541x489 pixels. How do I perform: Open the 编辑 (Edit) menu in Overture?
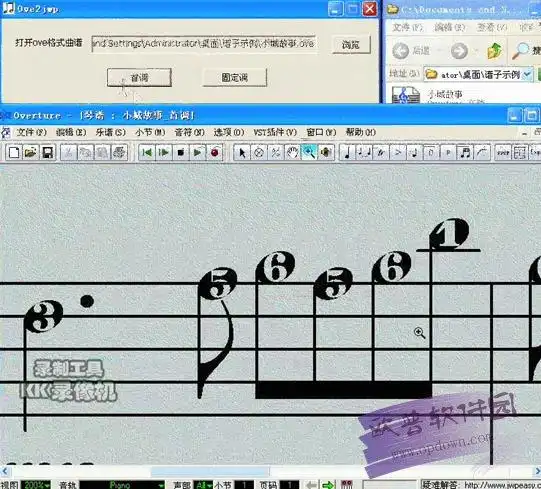[x=71, y=133]
